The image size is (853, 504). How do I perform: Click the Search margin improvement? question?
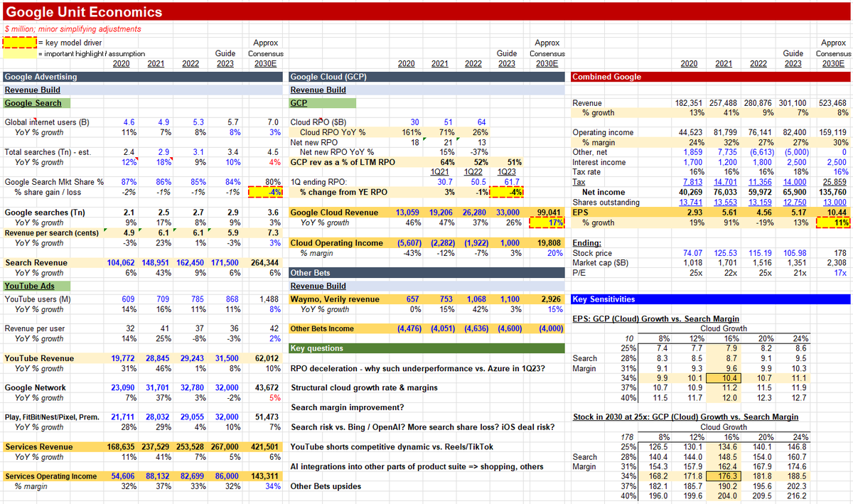coord(347,407)
